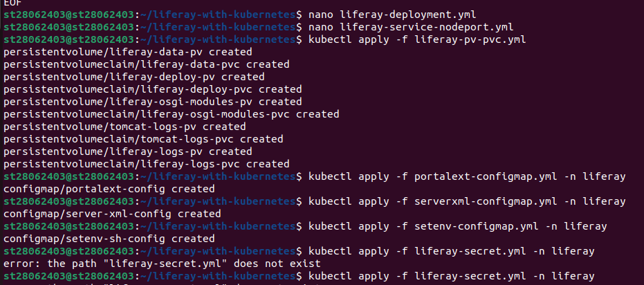Select 'persistentvolumeclaim/tomcat-logs-pvc created' output line
644x285 pixels.
pos(143,139)
